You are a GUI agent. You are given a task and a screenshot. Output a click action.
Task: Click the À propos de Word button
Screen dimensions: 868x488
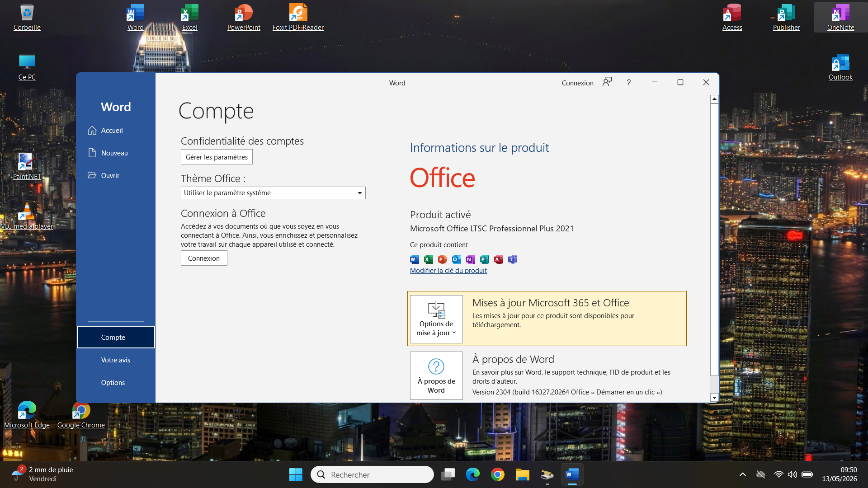[x=436, y=375]
